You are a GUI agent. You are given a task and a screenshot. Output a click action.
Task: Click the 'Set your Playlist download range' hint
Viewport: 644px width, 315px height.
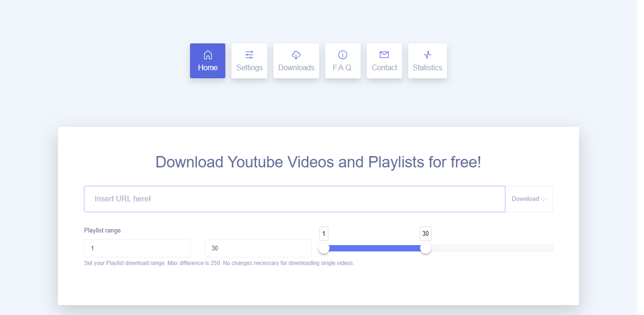219,263
